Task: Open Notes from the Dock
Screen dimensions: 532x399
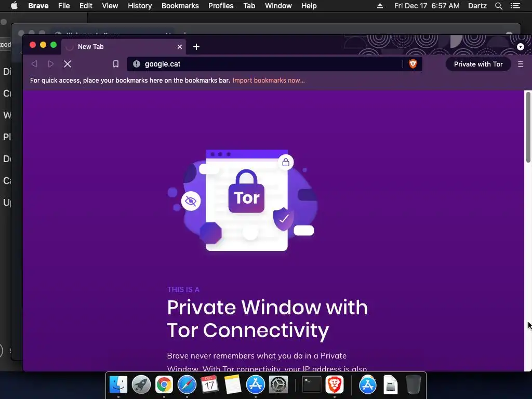Action: [x=232, y=384]
